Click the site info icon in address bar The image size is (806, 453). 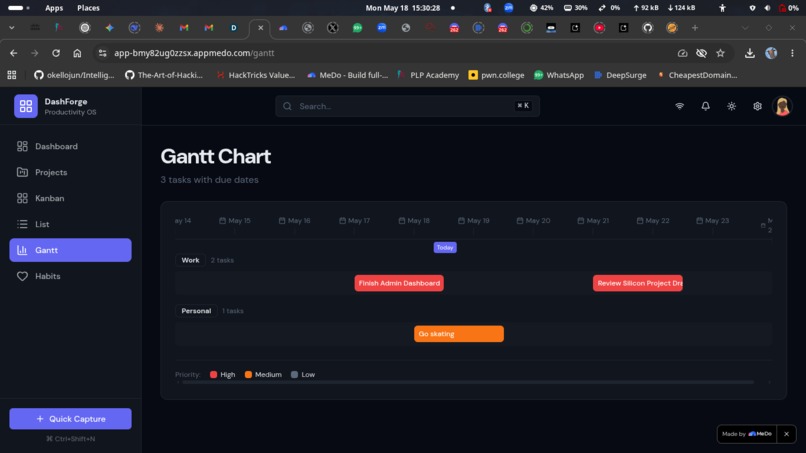tap(103, 53)
